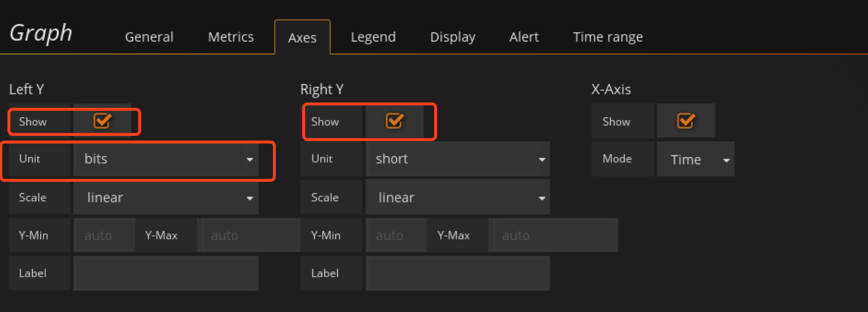The width and height of the screenshot is (868, 312).
Task: Expand the Left Y Scale dropdown
Action: click(166, 197)
